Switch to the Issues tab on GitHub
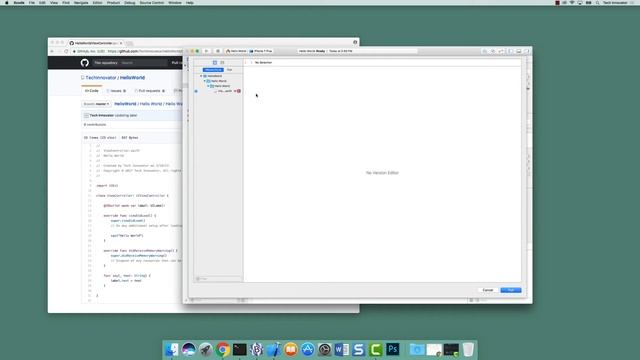640x360 pixels. coord(116,91)
